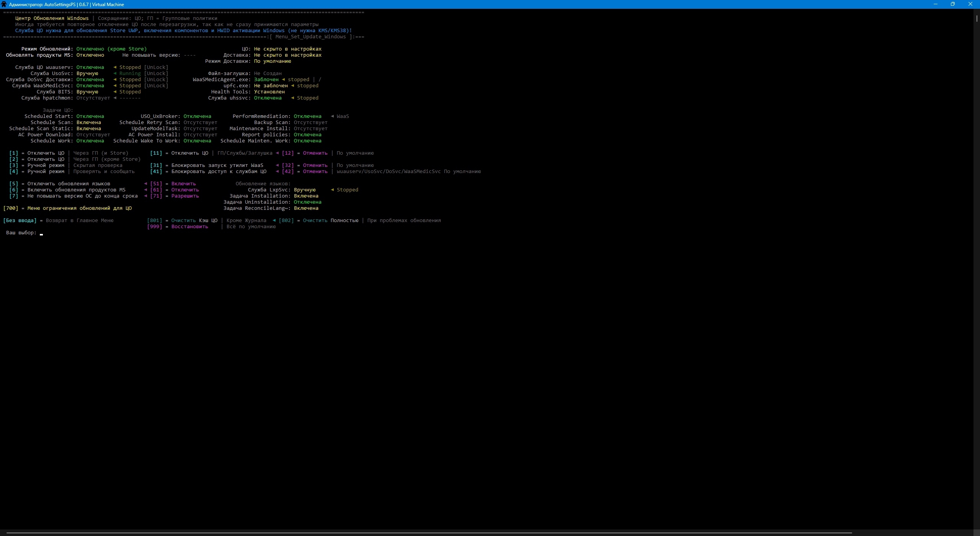Click option [6] Включить обновления продуктов MS
The image size is (980, 536).
[x=67, y=190]
